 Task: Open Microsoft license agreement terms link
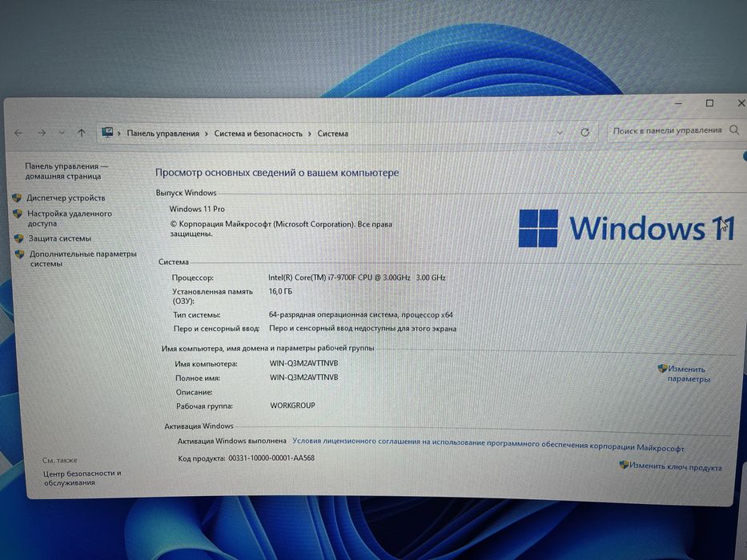488,444
